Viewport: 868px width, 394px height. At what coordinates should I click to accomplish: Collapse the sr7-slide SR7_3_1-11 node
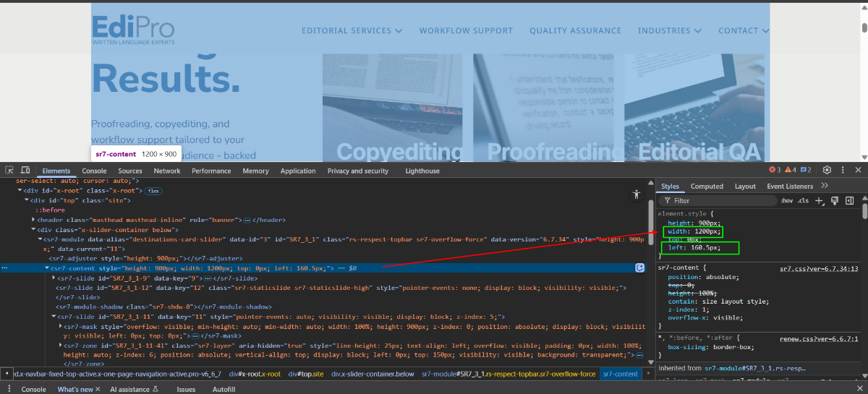[54, 317]
